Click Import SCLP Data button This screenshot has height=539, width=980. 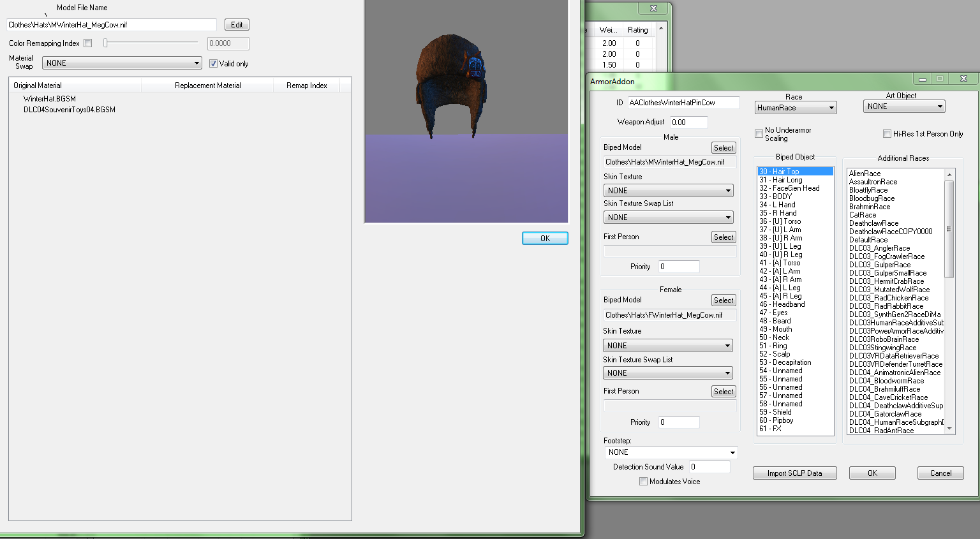(794, 473)
